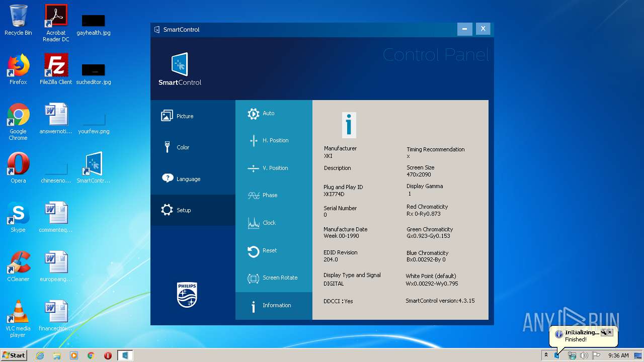Image resolution: width=644 pixels, height=362 pixels.
Task: Click the Plug and Play ID value XKI774D
Action: click(x=334, y=194)
